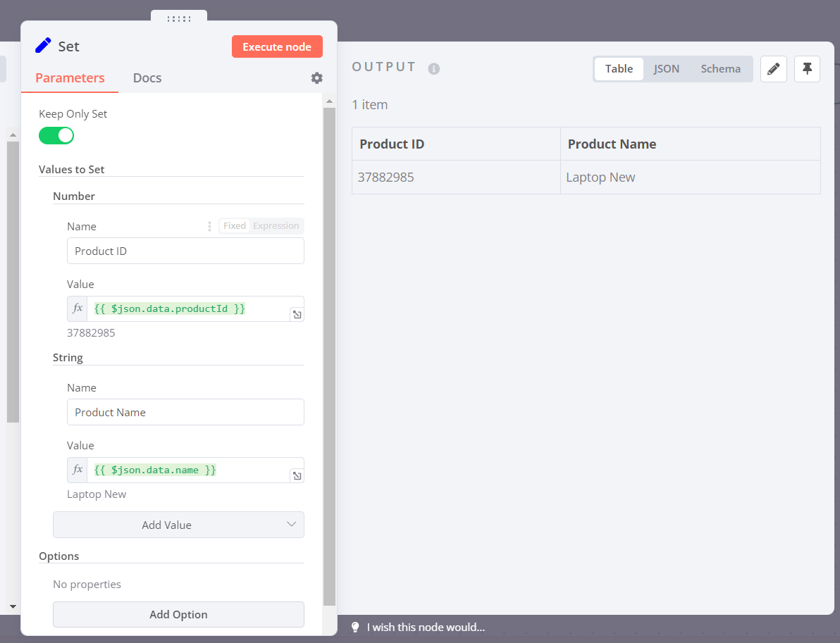Open node settings gear icon
840x643 pixels.
pyautogui.click(x=317, y=78)
